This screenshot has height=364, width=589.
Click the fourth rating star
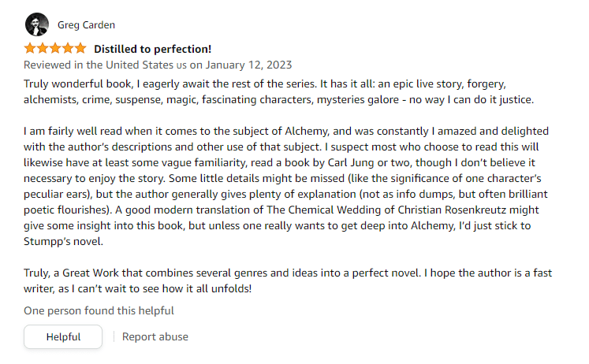pyautogui.click(x=68, y=48)
